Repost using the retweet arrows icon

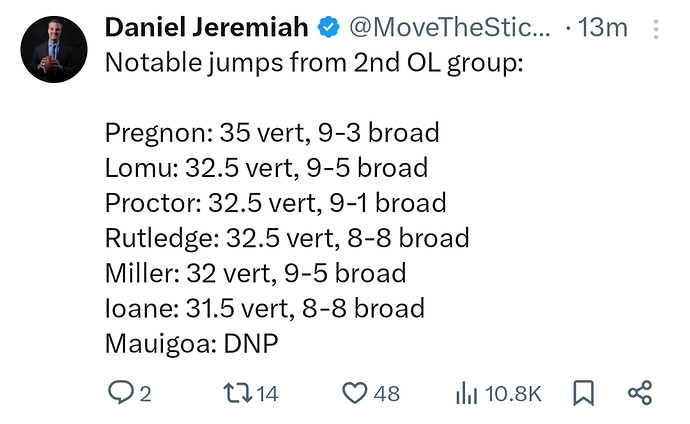pos(236,393)
